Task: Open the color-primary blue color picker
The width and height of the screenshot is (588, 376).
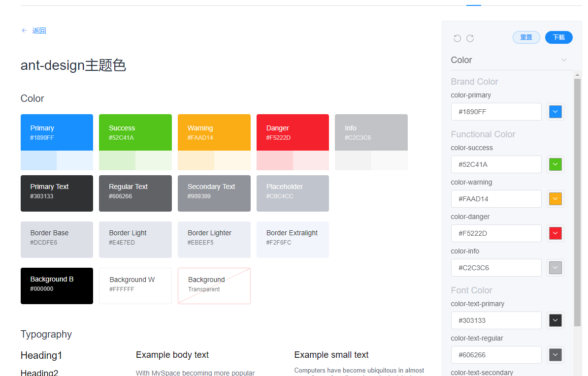Action: tap(555, 112)
